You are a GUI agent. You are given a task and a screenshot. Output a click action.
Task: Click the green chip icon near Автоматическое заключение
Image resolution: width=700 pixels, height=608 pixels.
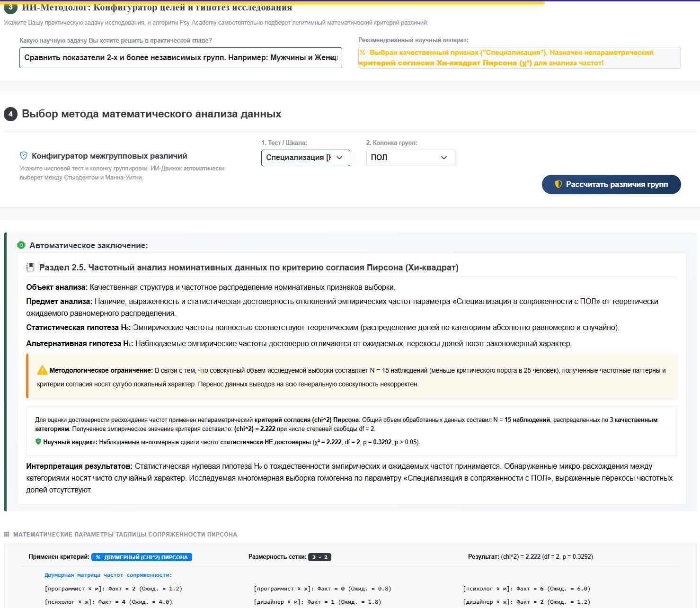click(21, 245)
